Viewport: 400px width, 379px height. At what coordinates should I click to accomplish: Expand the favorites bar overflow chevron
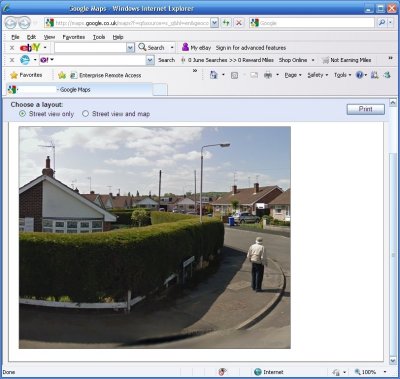(195, 71)
